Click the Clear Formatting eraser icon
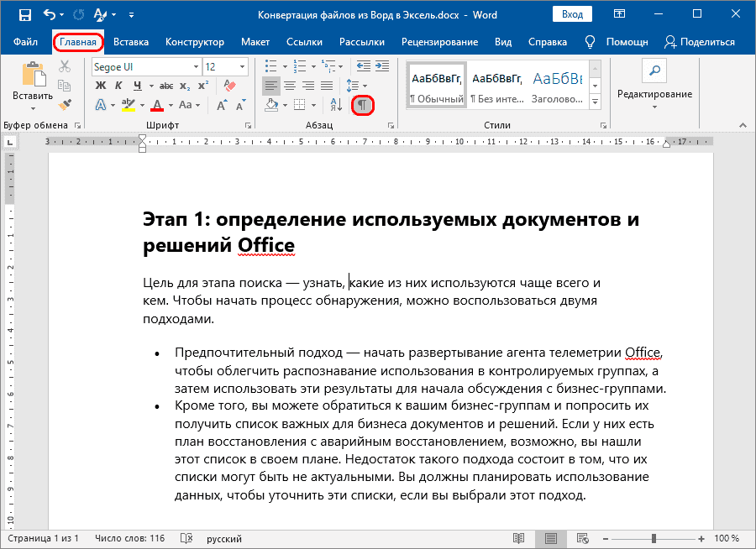The width and height of the screenshot is (756, 549). (x=228, y=85)
